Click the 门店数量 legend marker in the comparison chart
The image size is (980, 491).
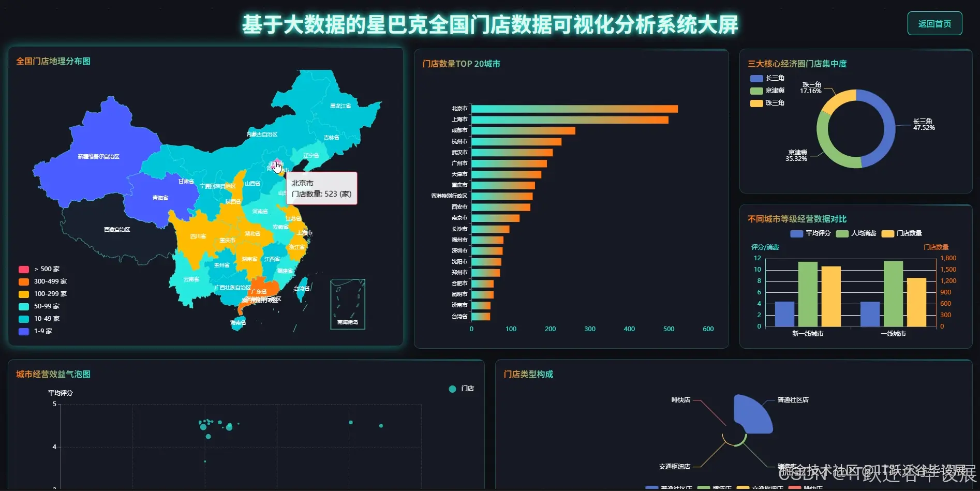click(888, 233)
